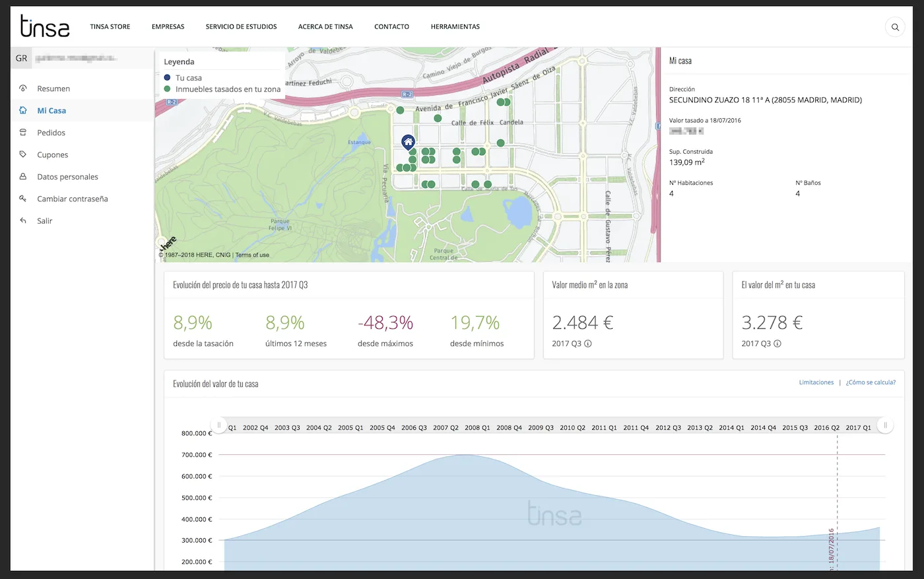The image size is (924, 579).
Task: Click the blue house marker on map
Action: (408, 141)
